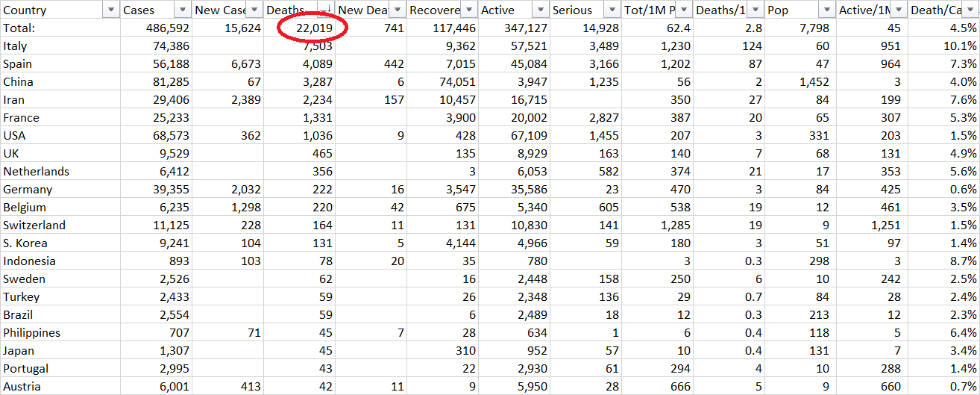The height and width of the screenshot is (395, 980).
Task: Open the Active column filter dropdown
Action: point(541,10)
